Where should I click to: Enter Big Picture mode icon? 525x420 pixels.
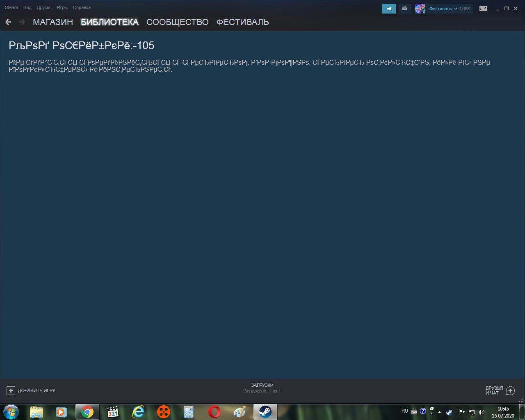pyautogui.click(x=483, y=9)
